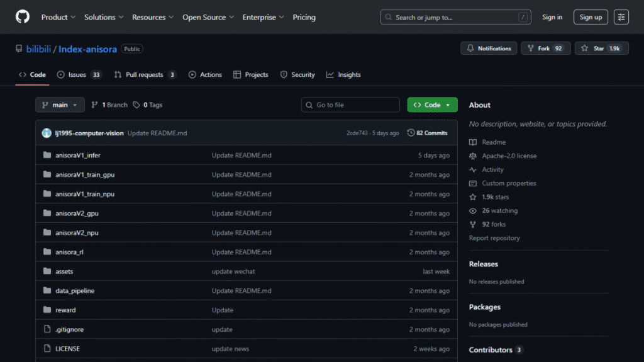Click the Sign up button
Viewport: 644px width, 362px height.
click(591, 17)
